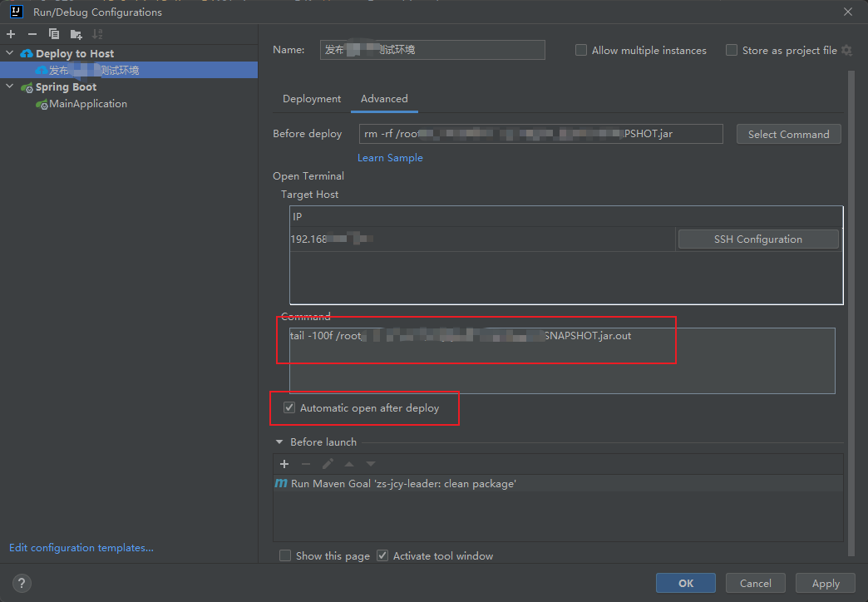868x602 pixels.
Task: Open Store as project file settings gear
Action: [846, 51]
